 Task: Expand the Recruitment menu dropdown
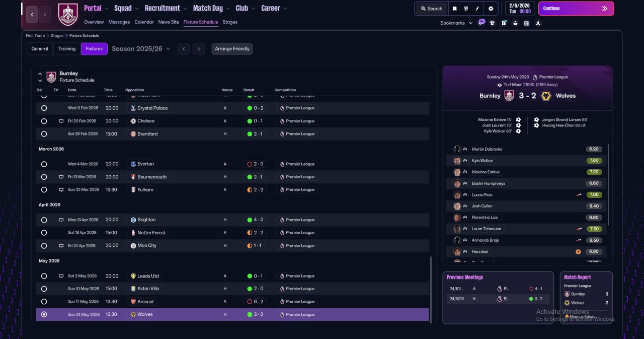point(186,9)
